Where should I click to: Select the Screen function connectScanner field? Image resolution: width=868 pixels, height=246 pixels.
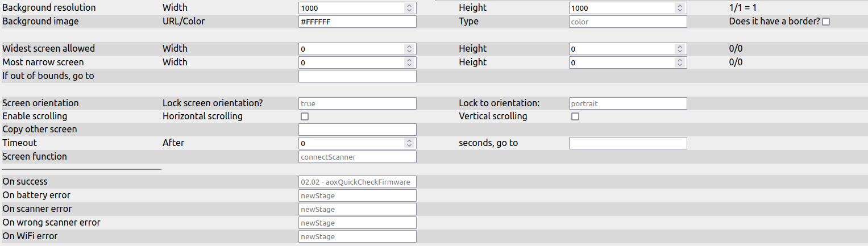(x=357, y=157)
